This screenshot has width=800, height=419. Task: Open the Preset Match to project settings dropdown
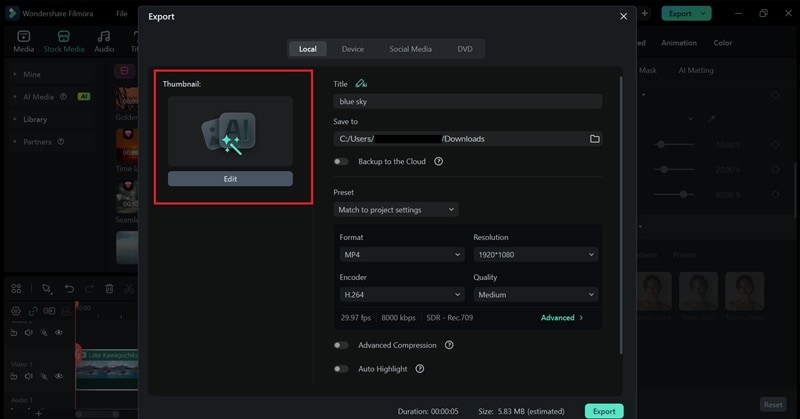click(x=395, y=210)
